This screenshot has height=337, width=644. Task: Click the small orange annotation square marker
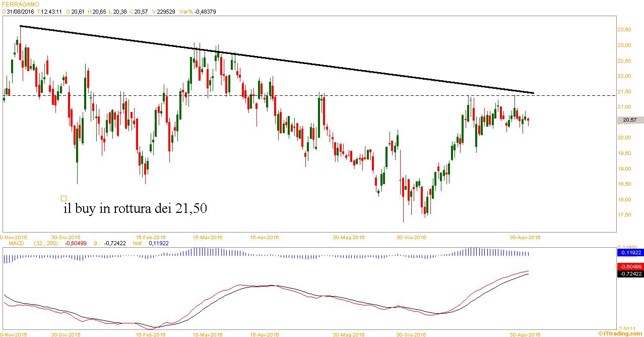pyautogui.click(x=63, y=199)
